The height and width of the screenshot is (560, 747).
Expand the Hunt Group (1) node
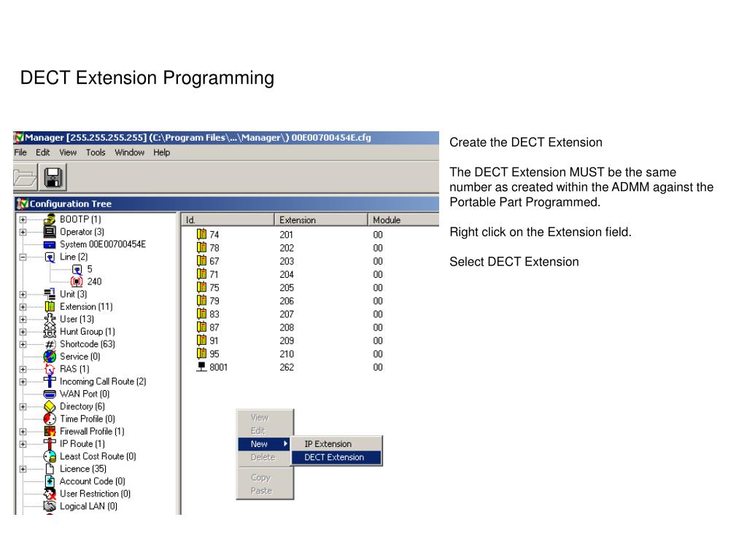click(23, 332)
